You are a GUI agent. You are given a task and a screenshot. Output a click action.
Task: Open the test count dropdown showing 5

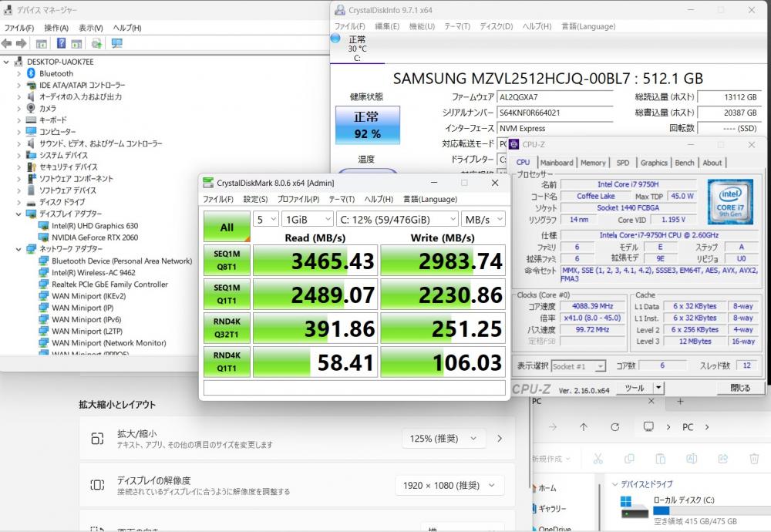pyautogui.click(x=266, y=219)
